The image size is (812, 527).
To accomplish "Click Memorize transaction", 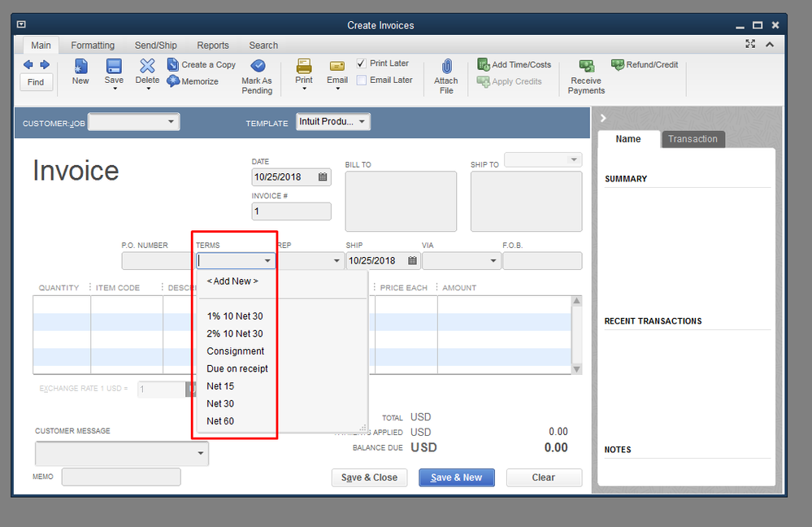I will pos(193,81).
